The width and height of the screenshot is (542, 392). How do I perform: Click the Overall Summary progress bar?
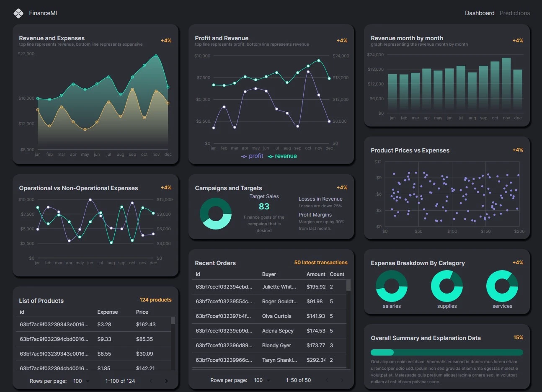[x=447, y=352]
